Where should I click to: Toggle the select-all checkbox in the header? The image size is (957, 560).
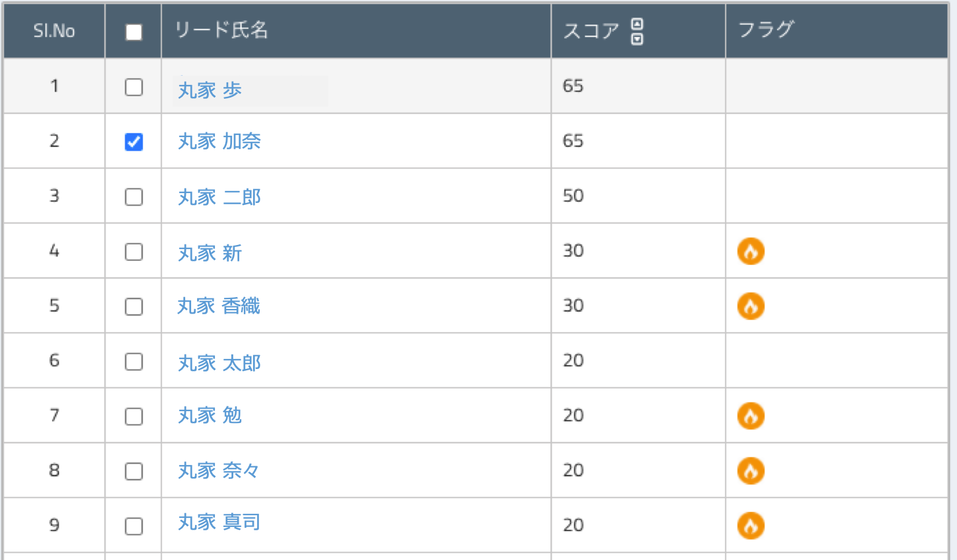pyautogui.click(x=134, y=32)
